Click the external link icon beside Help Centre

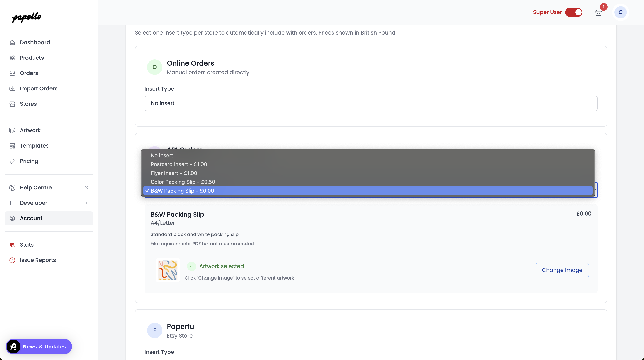click(86, 187)
